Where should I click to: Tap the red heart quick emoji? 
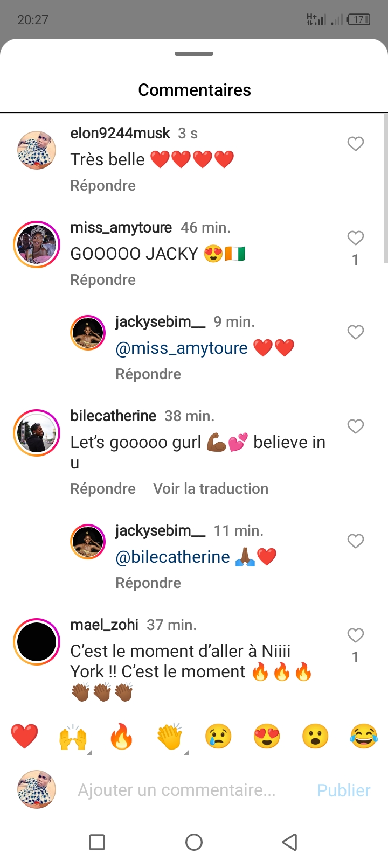(x=24, y=736)
